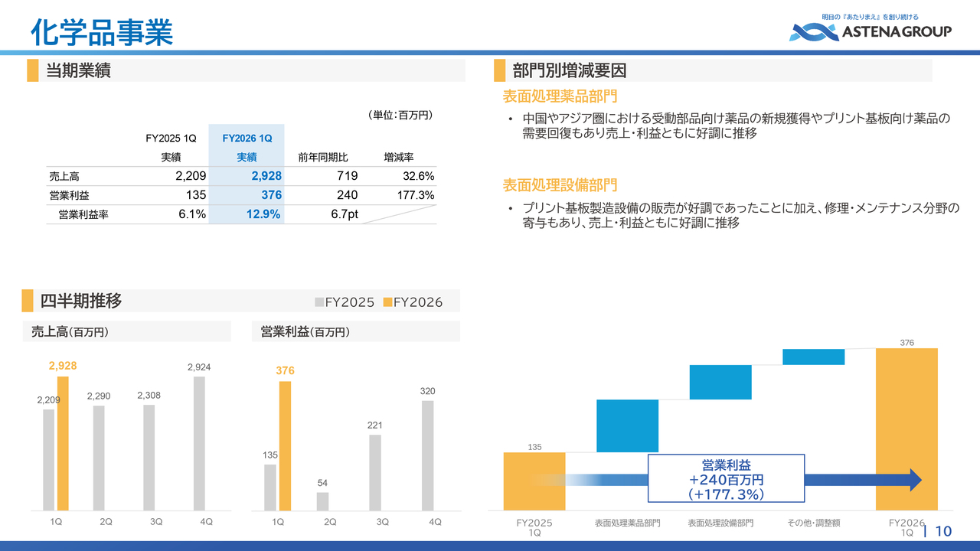The height and width of the screenshot is (551, 980).
Task: Click the gray 4Q bar labeled 2,924
Action: coord(199,444)
